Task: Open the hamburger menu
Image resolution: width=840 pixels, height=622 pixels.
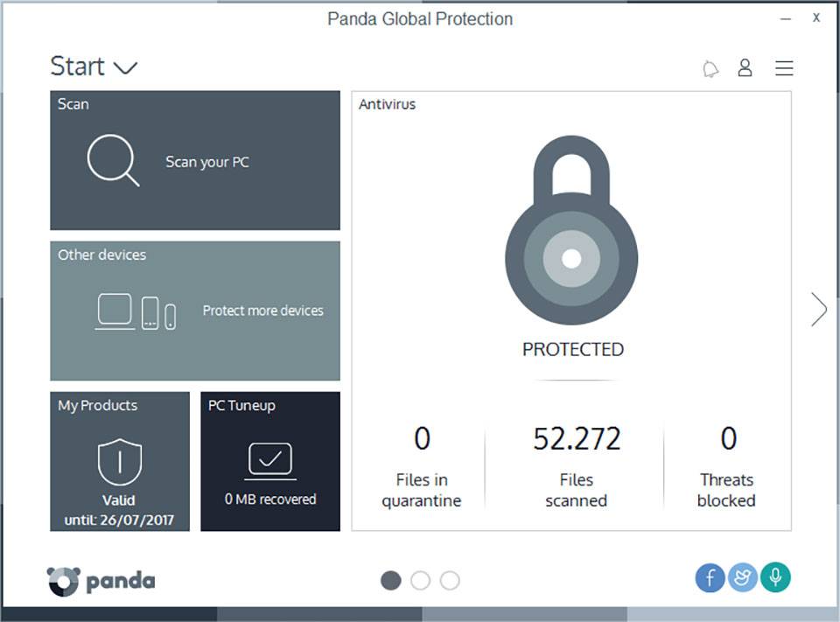Action: 784,68
